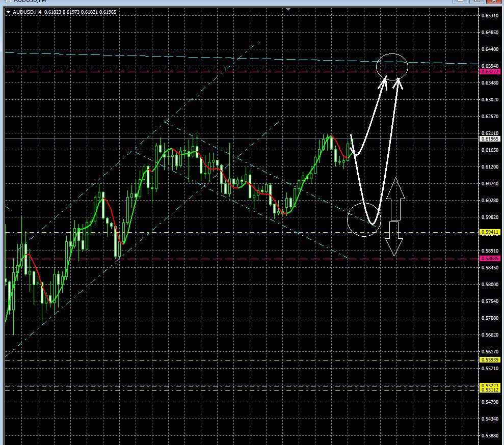Click the 0.53880 price scale value
The image size is (504, 445).
coord(490,436)
